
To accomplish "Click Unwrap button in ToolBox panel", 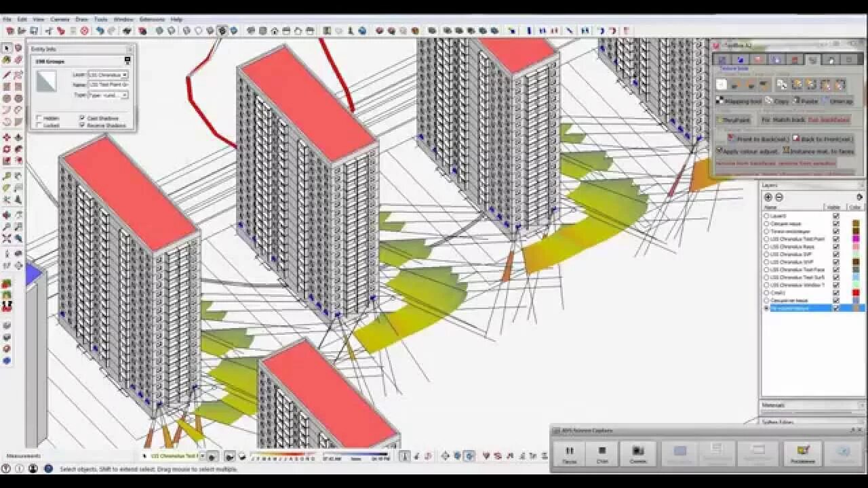I will click(x=838, y=101).
